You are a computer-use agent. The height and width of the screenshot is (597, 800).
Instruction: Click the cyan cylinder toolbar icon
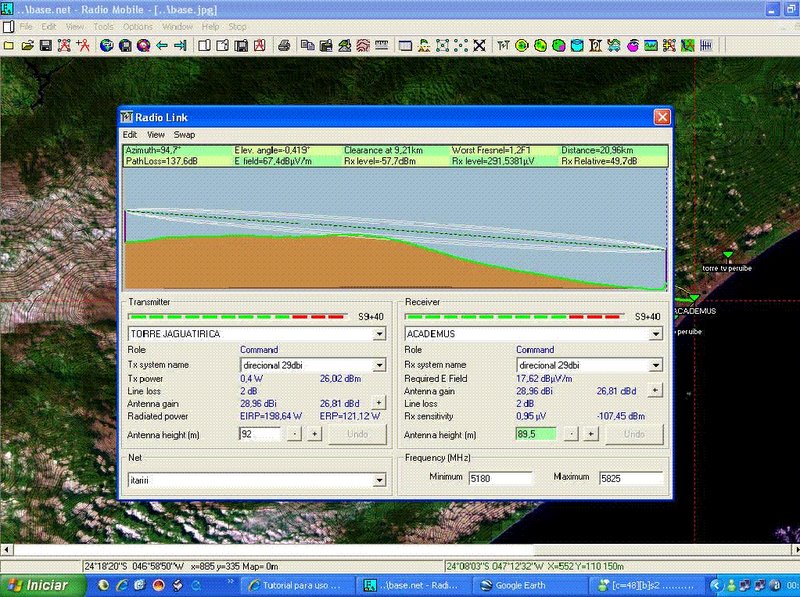tap(577, 46)
